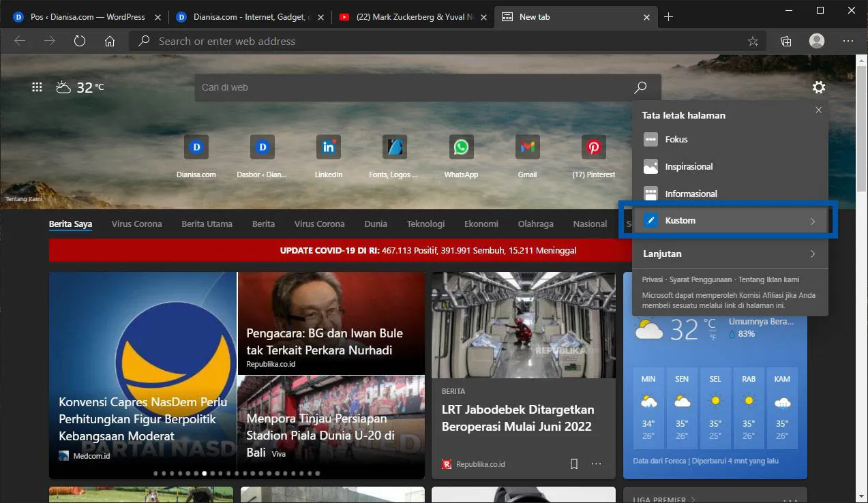Open the page settings gear
The height and width of the screenshot is (503, 868).
[818, 87]
